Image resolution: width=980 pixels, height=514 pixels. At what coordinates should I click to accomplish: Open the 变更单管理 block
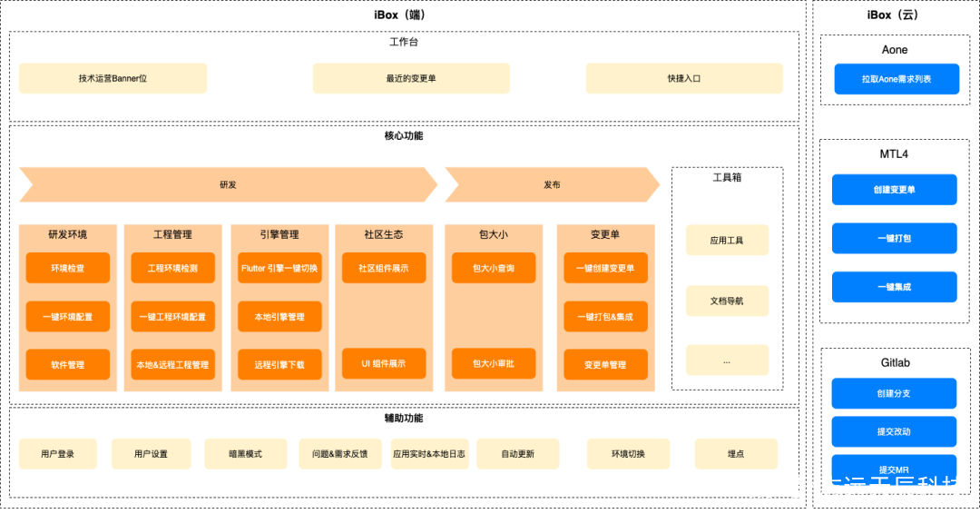[605, 364]
